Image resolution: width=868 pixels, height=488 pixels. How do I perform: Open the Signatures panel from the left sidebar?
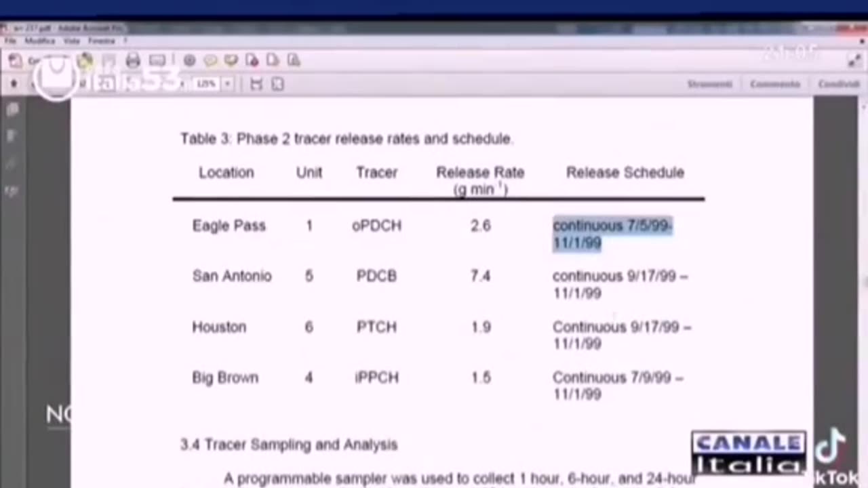[12, 192]
